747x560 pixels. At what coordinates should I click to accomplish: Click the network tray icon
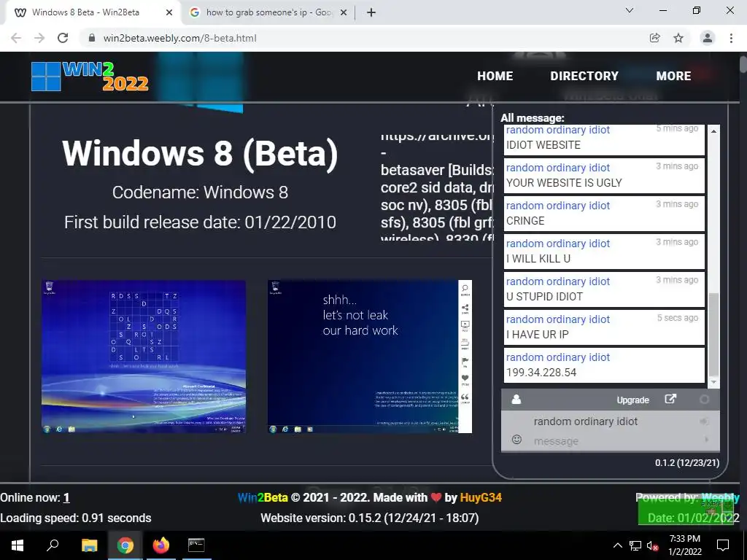pyautogui.click(x=635, y=545)
